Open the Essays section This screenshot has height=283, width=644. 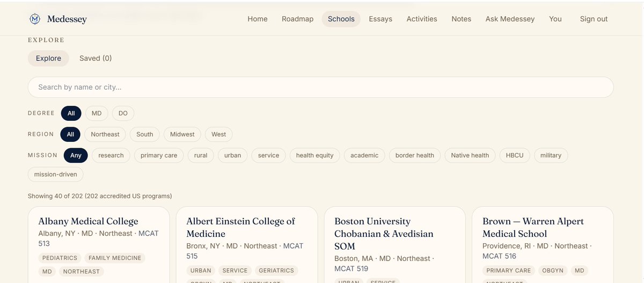click(380, 19)
